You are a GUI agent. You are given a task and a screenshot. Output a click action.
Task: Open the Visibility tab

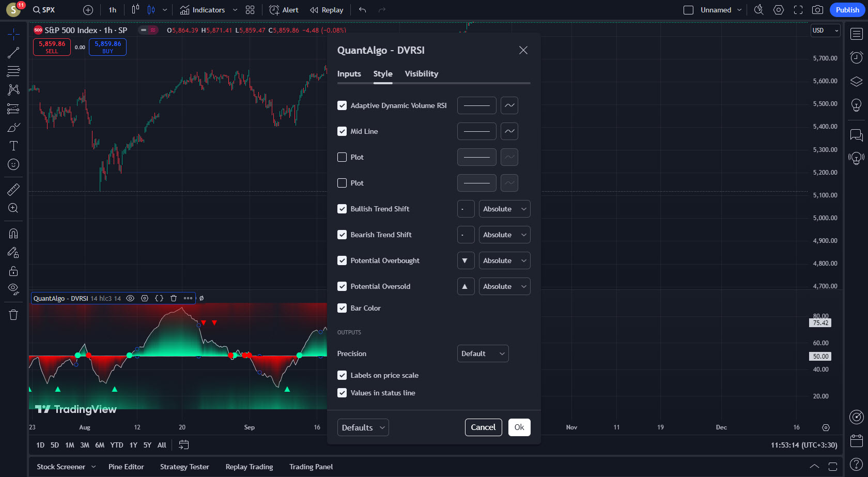click(421, 74)
